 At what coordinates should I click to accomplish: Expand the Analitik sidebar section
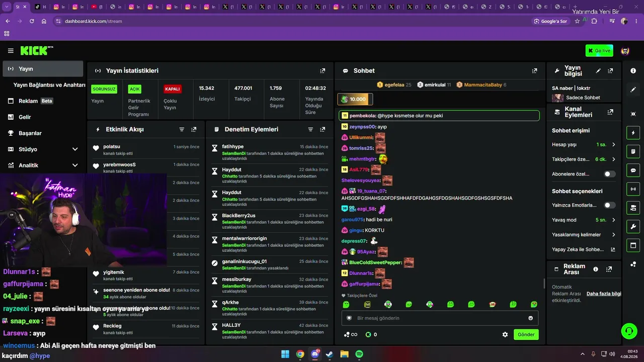point(75,165)
